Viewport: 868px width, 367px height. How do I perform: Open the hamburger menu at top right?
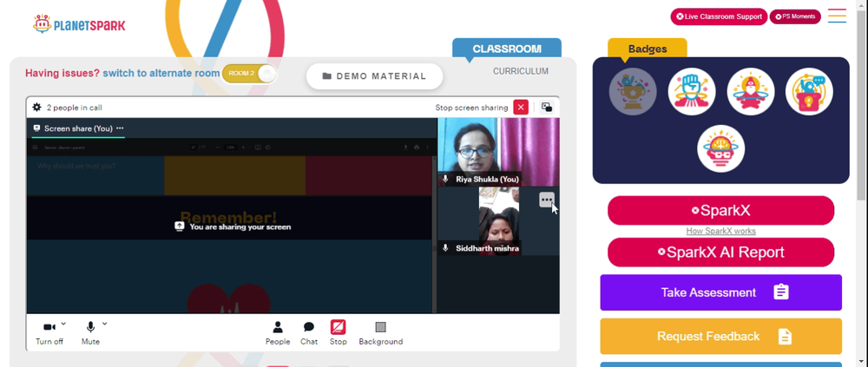pyautogui.click(x=837, y=16)
